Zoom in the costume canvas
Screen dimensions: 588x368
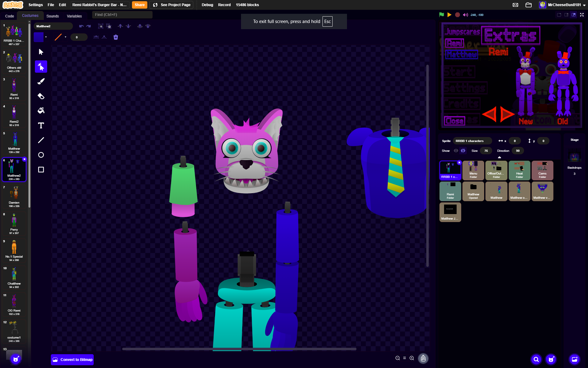412,358
